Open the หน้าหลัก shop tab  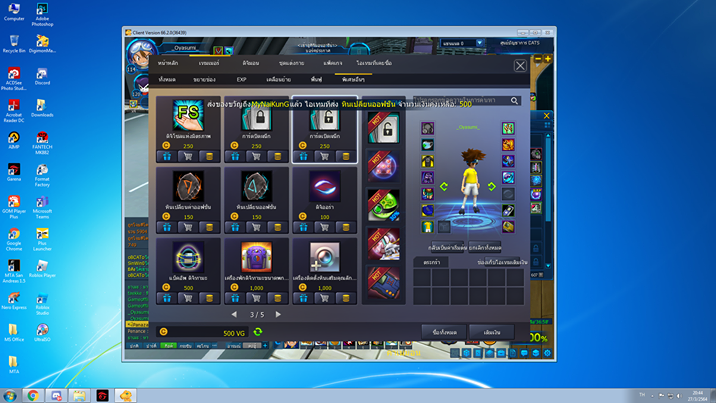[x=168, y=63]
